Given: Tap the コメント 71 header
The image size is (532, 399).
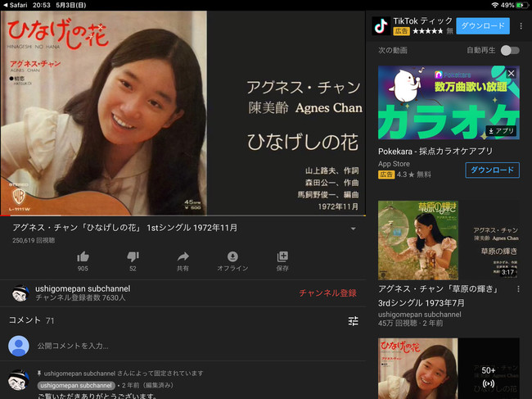Looking at the screenshot, I should [31, 320].
